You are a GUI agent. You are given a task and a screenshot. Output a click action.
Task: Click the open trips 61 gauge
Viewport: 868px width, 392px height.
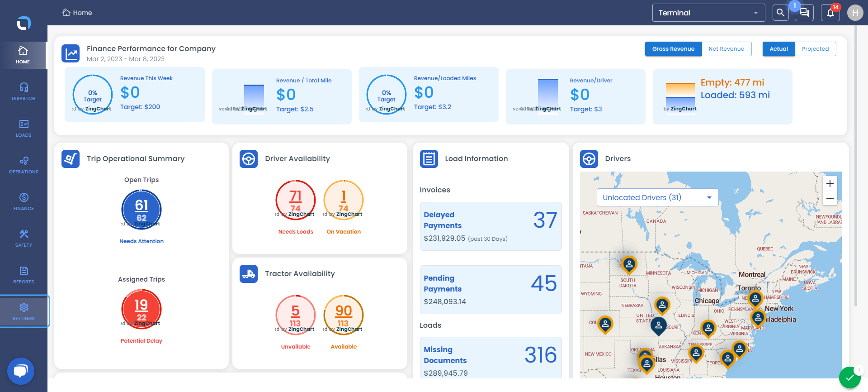pos(142,210)
